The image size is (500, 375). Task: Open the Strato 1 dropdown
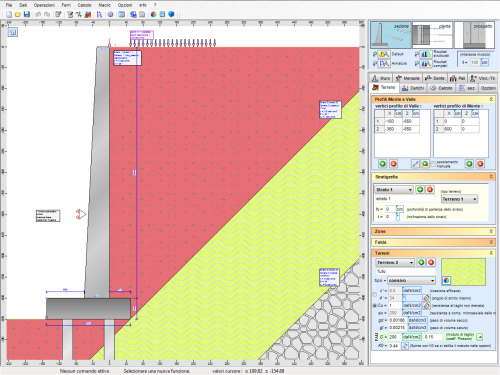[x=394, y=190]
